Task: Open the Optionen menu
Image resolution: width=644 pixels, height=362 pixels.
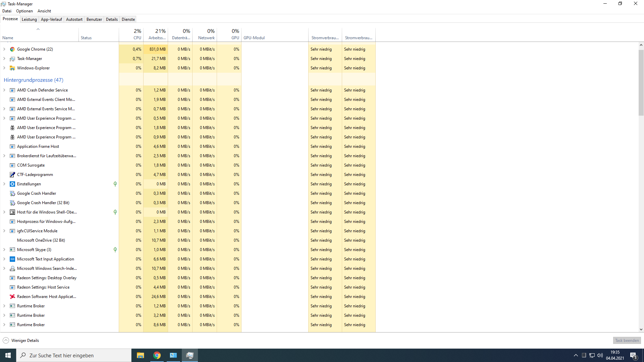Action: (x=24, y=11)
